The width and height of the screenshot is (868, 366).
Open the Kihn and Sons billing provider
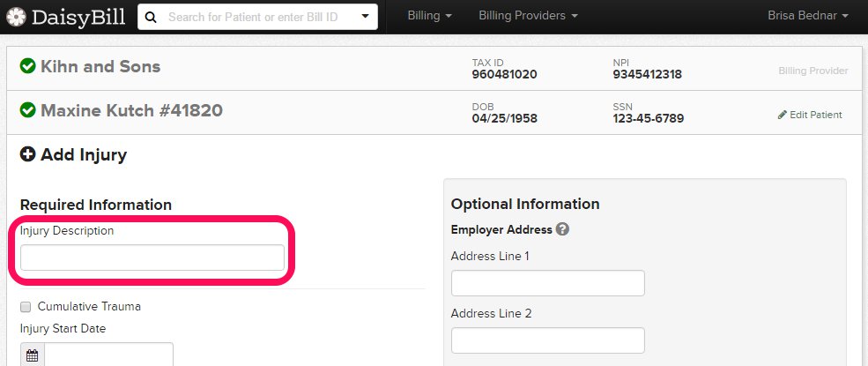point(100,66)
